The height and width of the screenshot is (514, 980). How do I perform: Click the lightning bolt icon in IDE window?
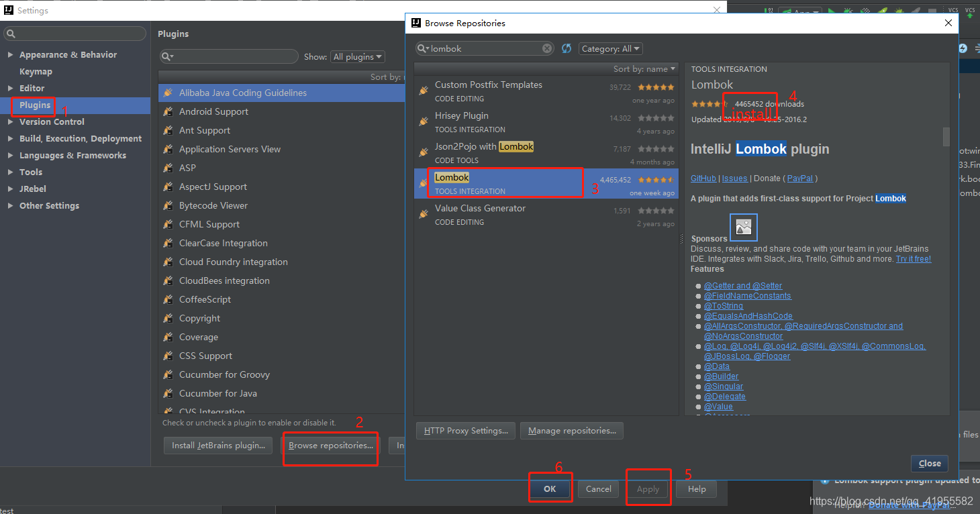(x=963, y=48)
